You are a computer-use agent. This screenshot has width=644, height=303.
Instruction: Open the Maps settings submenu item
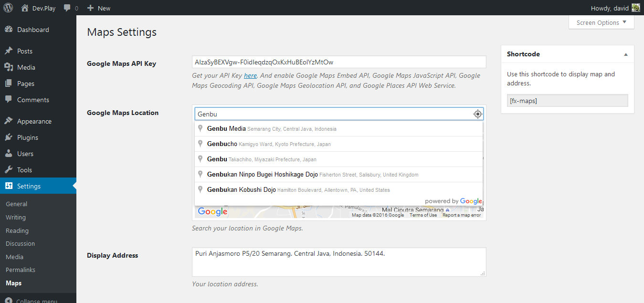(13, 283)
